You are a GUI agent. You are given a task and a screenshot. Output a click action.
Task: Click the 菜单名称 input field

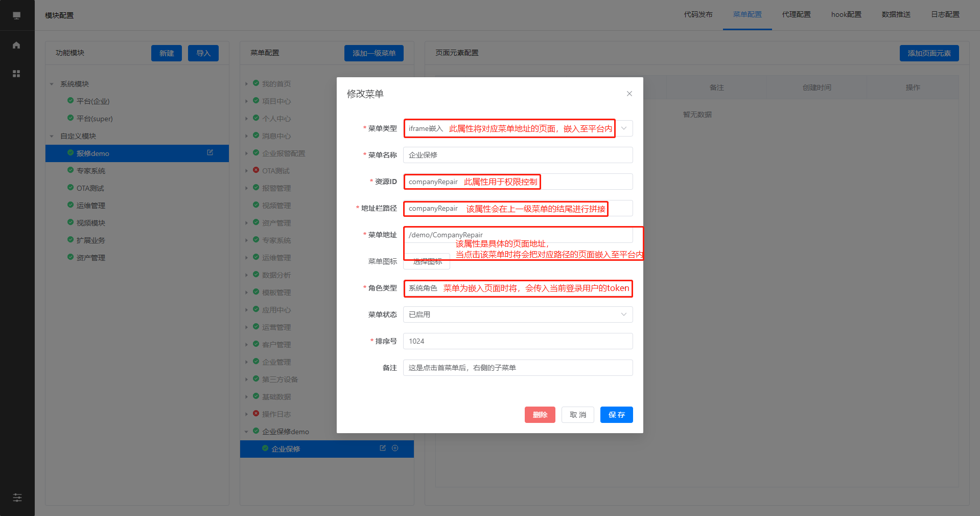518,155
